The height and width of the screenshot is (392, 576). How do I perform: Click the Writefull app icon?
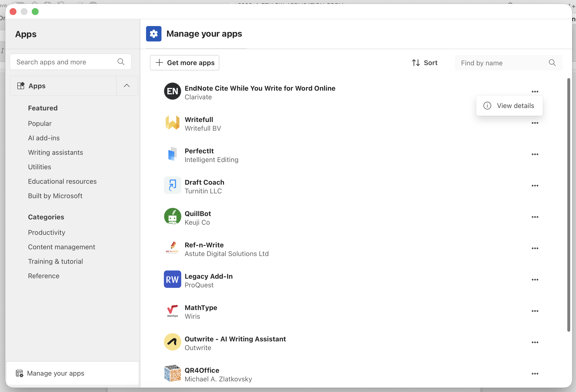[x=172, y=123]
